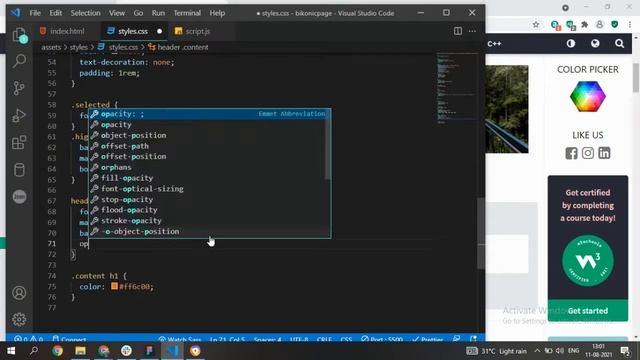The image size is (640, 360).
Task: Click the forest image thumbnail in browser
Action: tap(507, 109)
